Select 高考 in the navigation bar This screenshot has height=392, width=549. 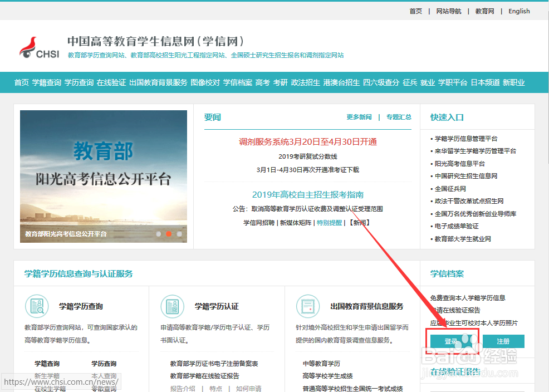coord(263,82)
